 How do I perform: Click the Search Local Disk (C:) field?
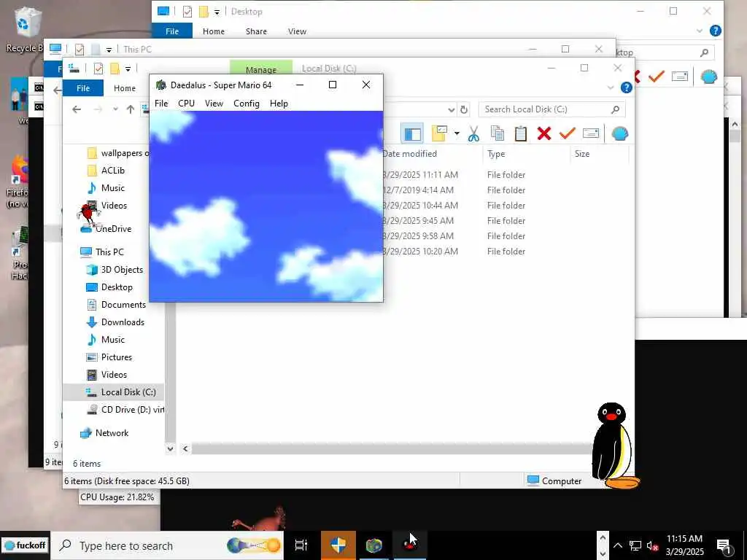551,109
